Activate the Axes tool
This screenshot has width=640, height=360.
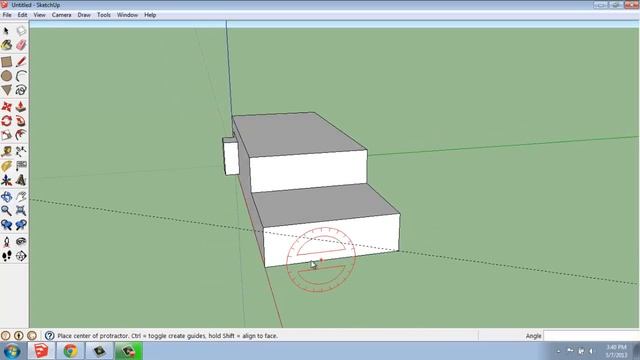[7, 180]
